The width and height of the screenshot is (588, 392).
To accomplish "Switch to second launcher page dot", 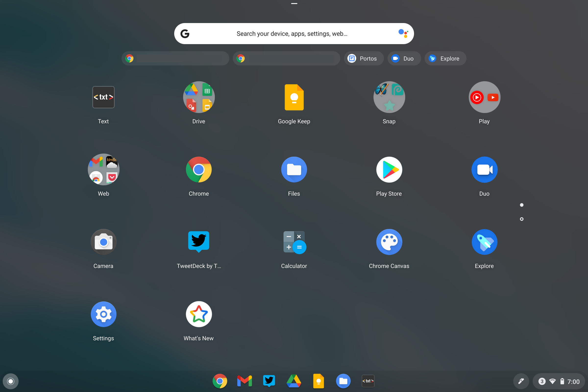I will click(x=521, y=219).
